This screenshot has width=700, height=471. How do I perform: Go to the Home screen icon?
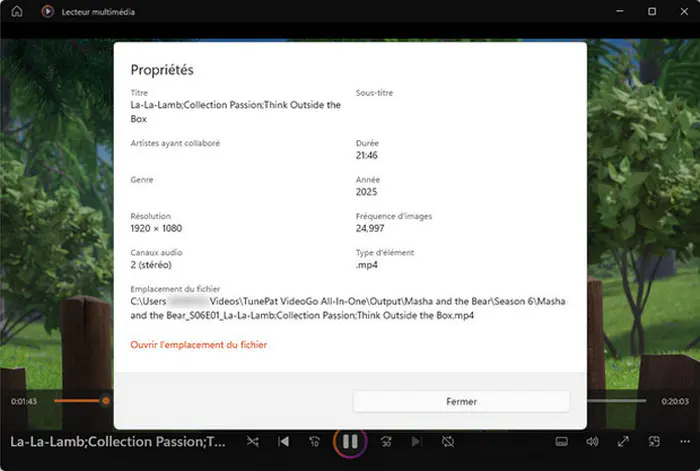coord(17,11)
